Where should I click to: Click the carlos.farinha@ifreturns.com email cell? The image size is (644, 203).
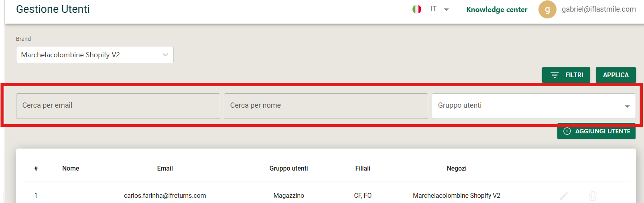[165, 196]
